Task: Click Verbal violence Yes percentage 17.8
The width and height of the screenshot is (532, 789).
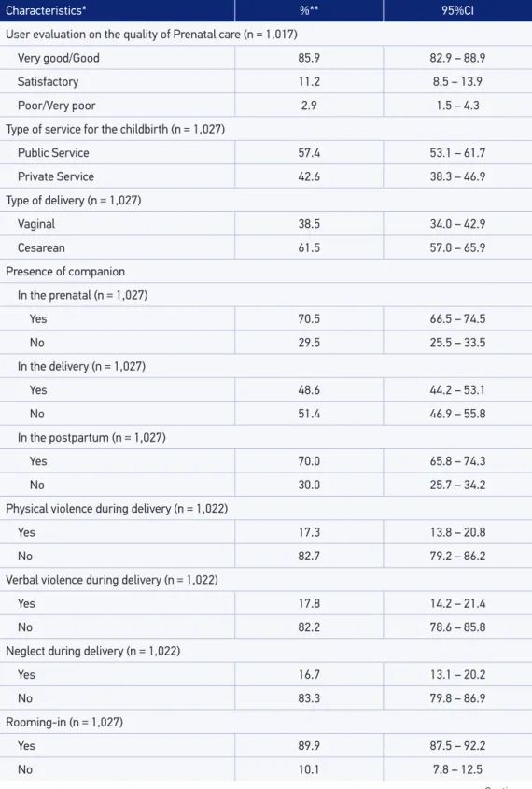Action: point(309,603)
